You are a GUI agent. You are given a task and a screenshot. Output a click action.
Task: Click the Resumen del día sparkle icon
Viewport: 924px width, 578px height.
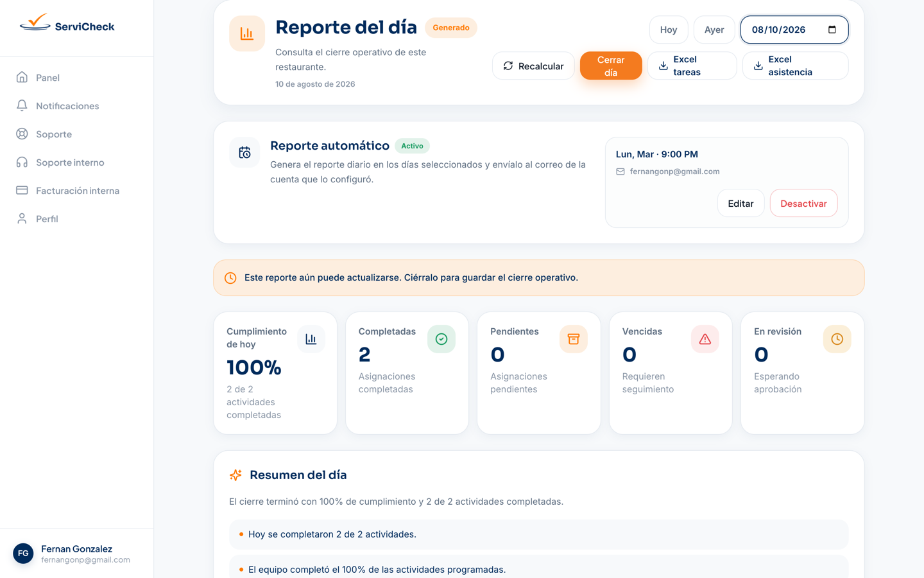pos(235,475)
